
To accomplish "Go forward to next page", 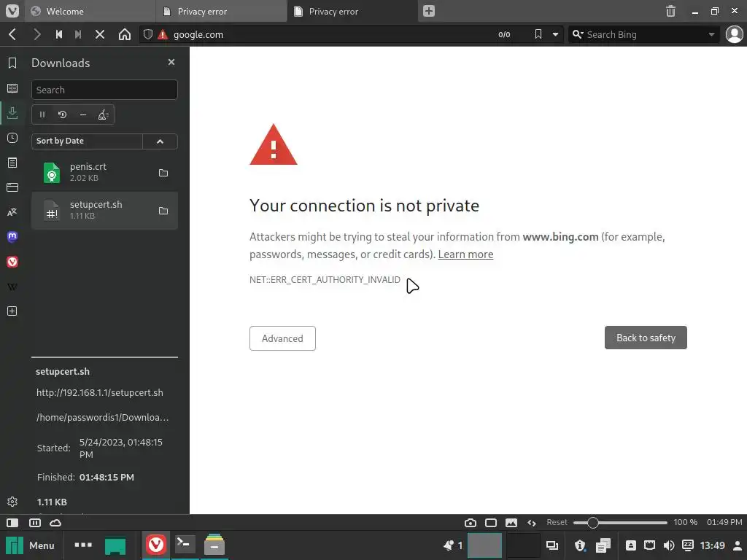I will coord(36,34).
